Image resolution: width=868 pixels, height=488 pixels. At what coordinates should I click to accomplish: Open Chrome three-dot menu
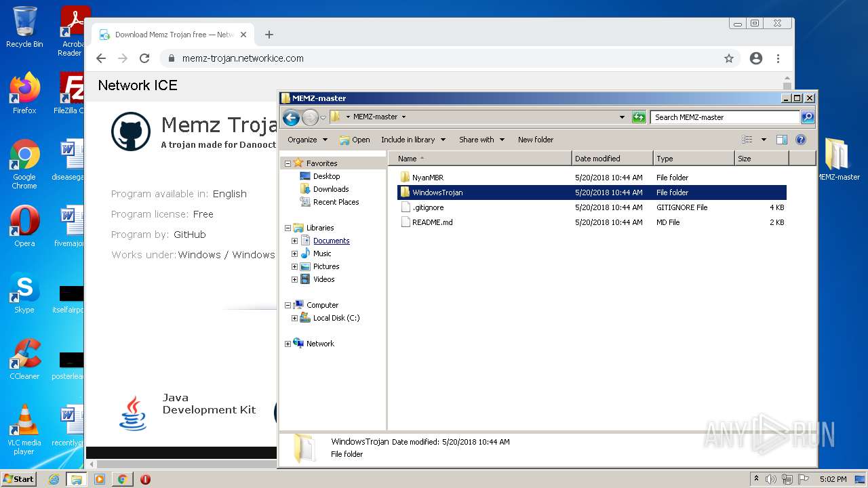coord(778,58)
